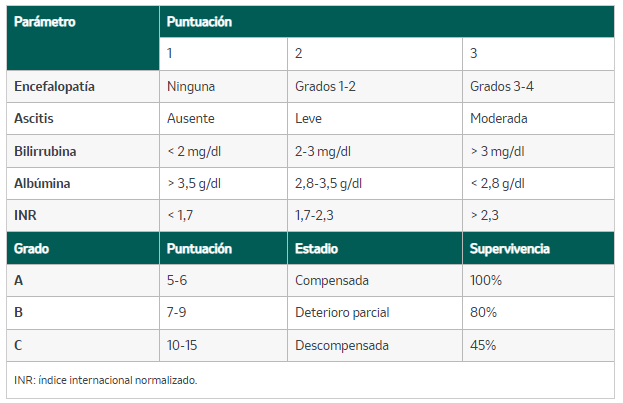
Task: Click the Encefalopatía row label
Action: coord(83,87)
